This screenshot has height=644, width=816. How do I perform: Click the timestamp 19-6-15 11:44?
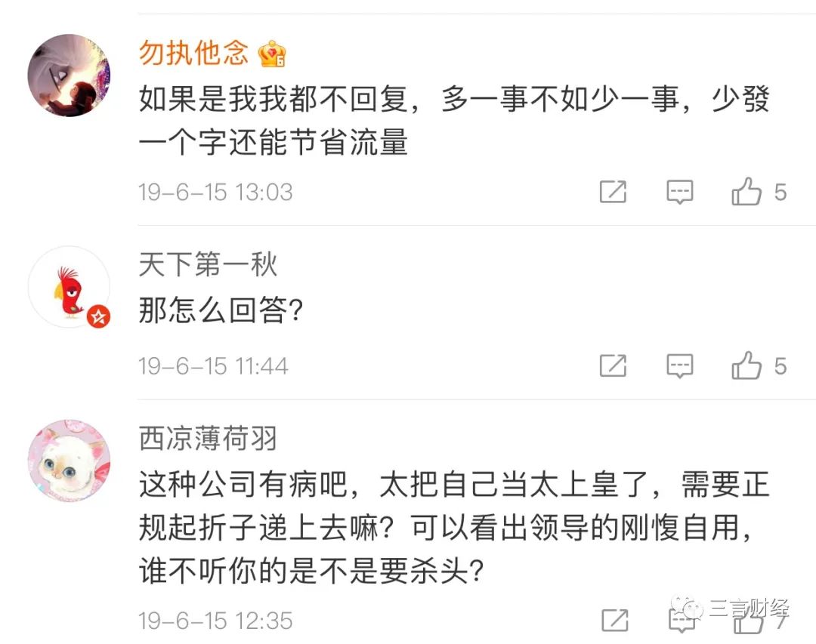tap(214, 366)
